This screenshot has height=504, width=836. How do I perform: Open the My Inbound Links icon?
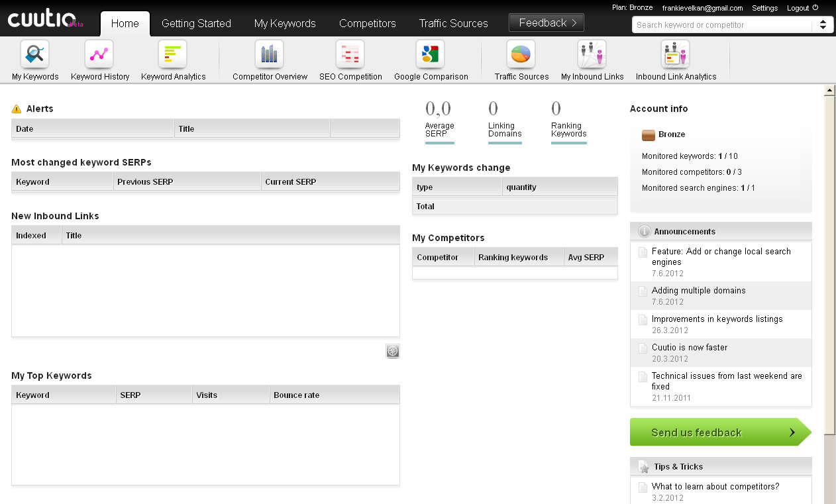pyautogui.click(x=592, y=54)
